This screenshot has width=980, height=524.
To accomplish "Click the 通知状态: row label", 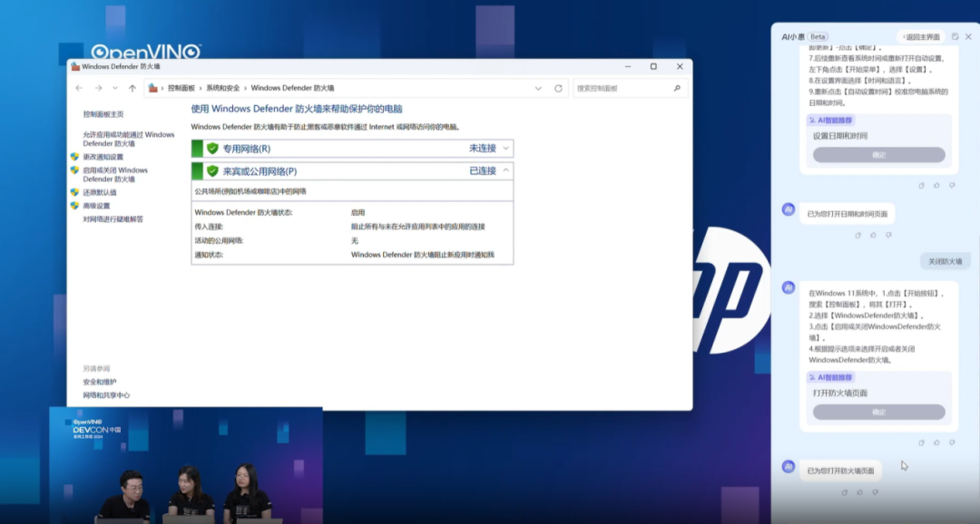I will 209,255.
